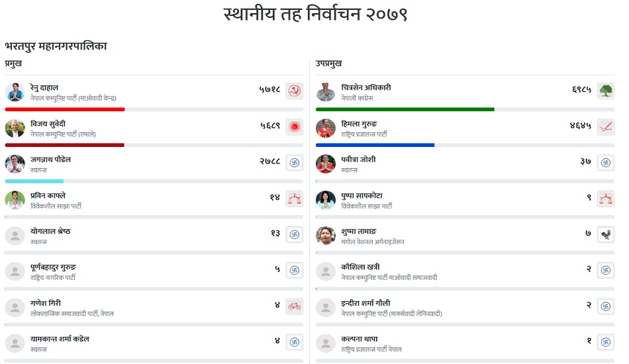
Task: Click the red vote bar under रेनु दाहाल
Action: [65, 109]
